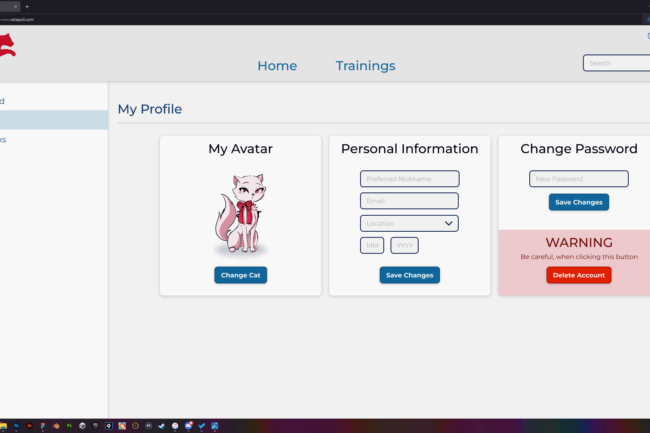Save changes under Personal Information
Viewport: 650px width, 433px height.
409,275
